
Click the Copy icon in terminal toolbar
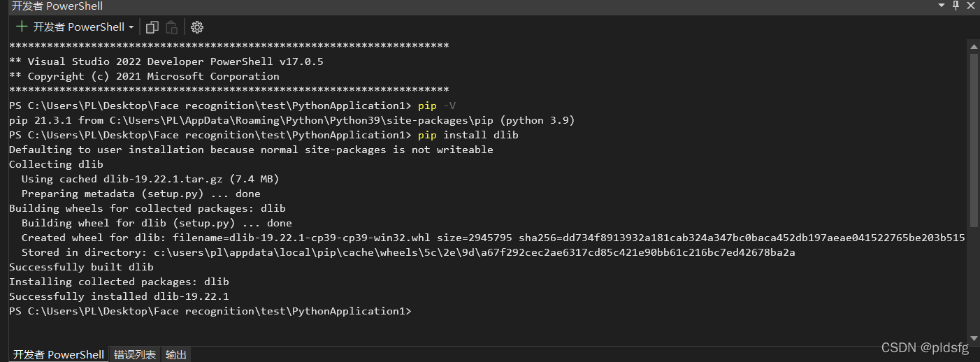[152, 27]
